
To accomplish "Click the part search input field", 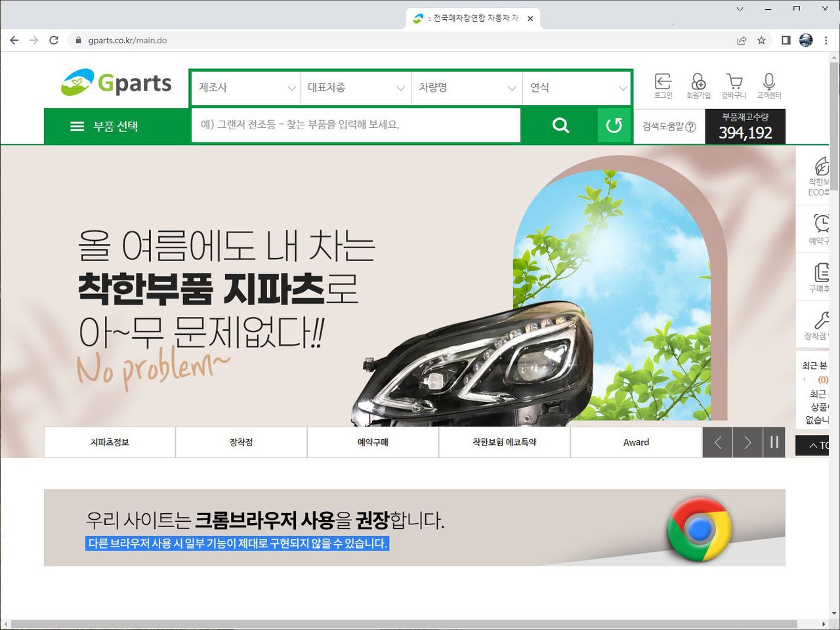I will [356, 125].
